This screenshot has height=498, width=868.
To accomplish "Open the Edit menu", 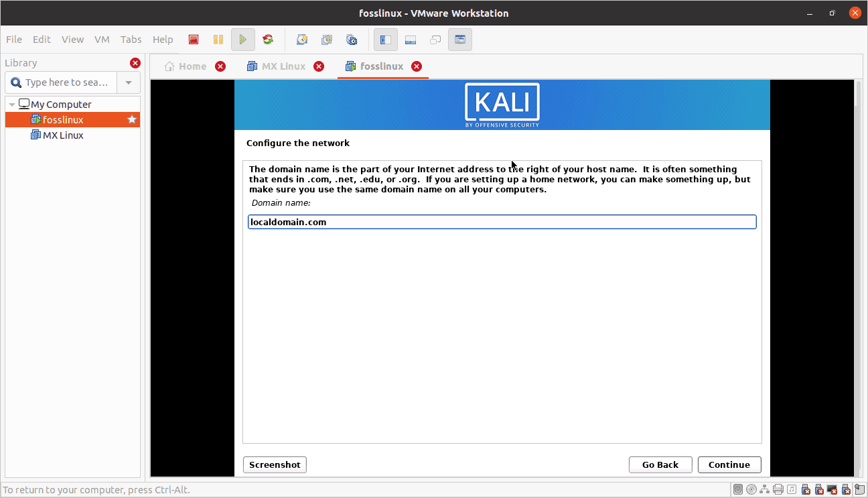I will point(42,40).
